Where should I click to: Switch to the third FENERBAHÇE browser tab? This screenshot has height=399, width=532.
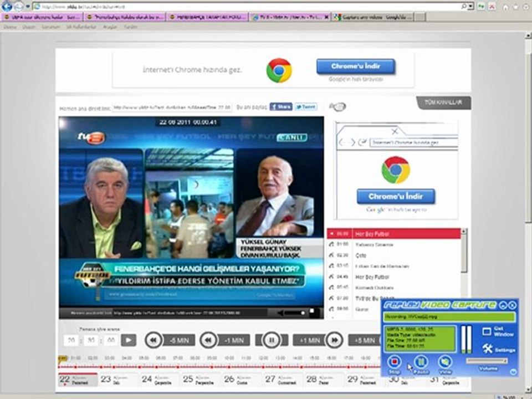[x=207, y=17]
